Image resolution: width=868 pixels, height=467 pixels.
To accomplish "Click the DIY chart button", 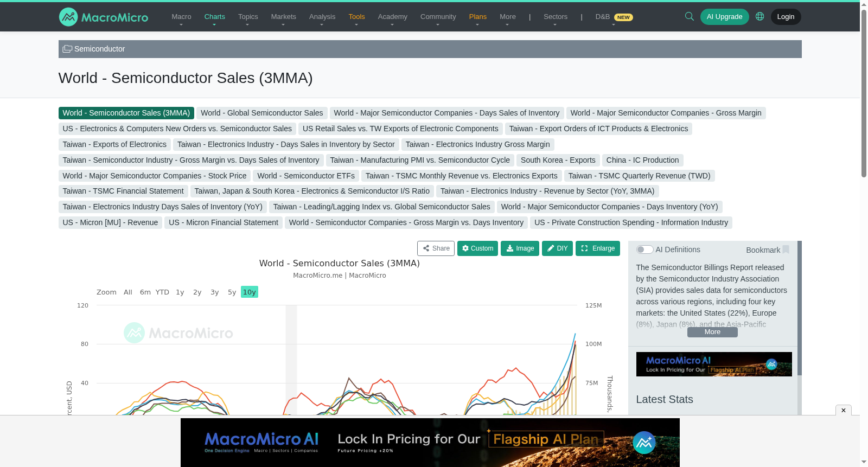I will pyautogui.click(x=557, y=248).
